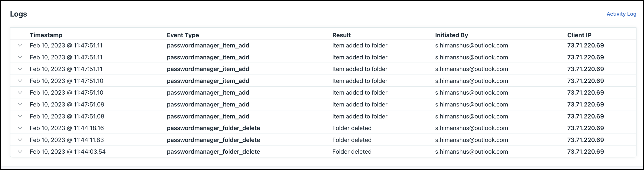Expand the 11:47:51.08 log entry
Viewport: 644px width, 170px height.
20,116
